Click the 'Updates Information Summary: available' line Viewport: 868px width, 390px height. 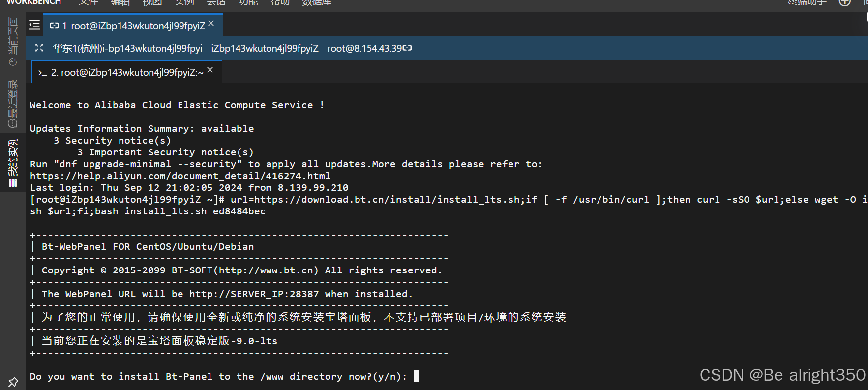click(x=142, y=128)
